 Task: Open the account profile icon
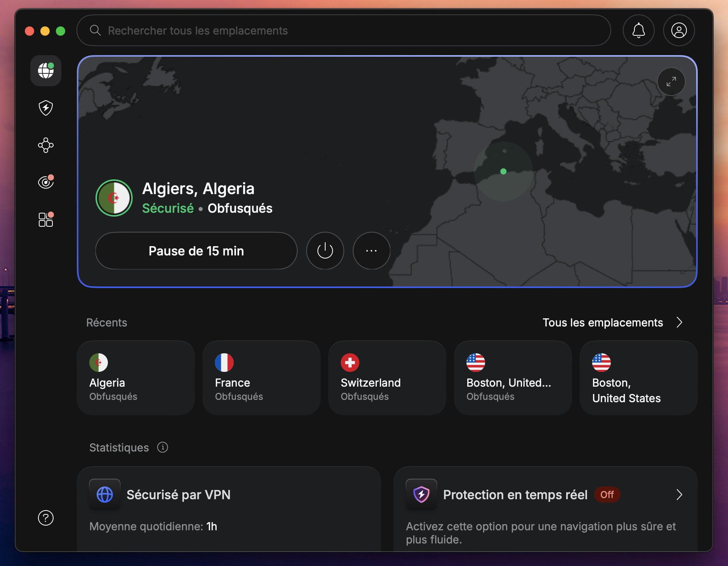[x=679, y=30]
